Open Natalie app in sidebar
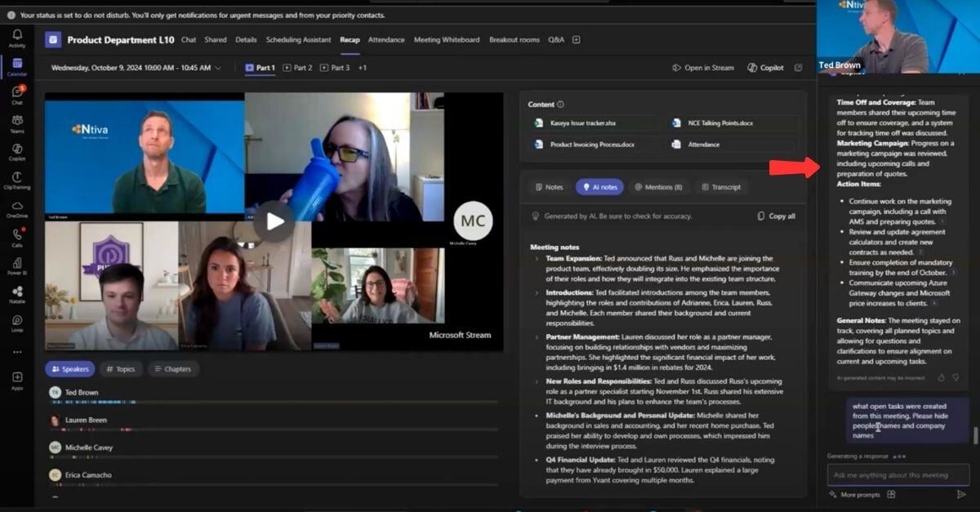The width and height of the screenshot is (980, 512). tap(17, 294)
